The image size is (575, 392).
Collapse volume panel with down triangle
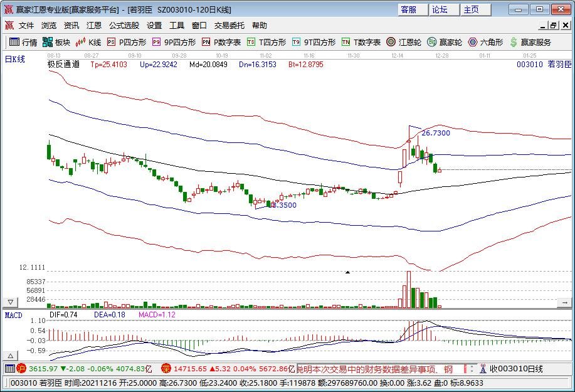pos(11,302)
